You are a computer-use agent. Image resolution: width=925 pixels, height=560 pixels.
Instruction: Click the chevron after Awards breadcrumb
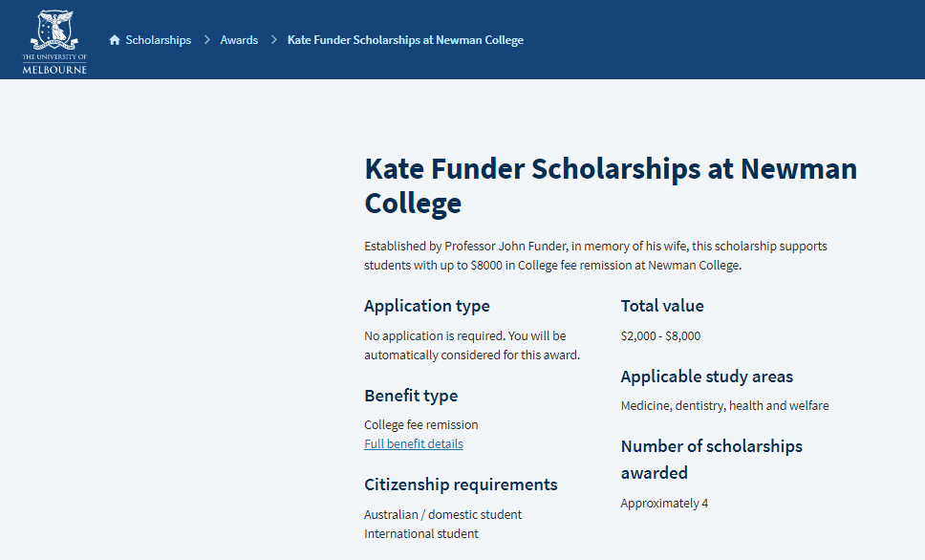pyautogui.click(x=273, y=39)
